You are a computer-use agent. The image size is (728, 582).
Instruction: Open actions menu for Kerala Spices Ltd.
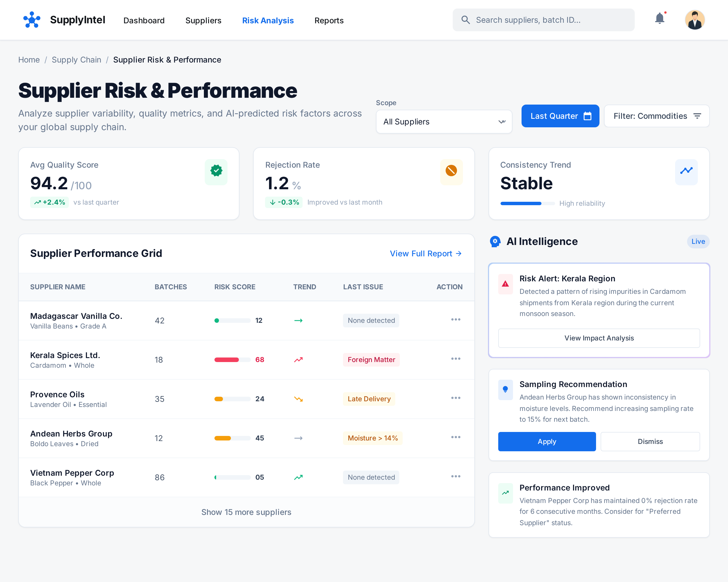[456, 359]
